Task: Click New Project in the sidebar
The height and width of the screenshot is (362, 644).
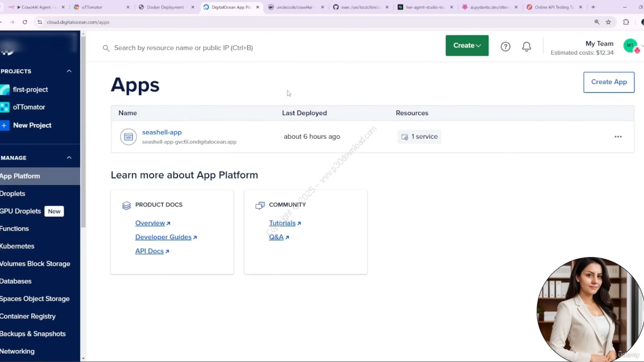Action: [x=32, y=125]
